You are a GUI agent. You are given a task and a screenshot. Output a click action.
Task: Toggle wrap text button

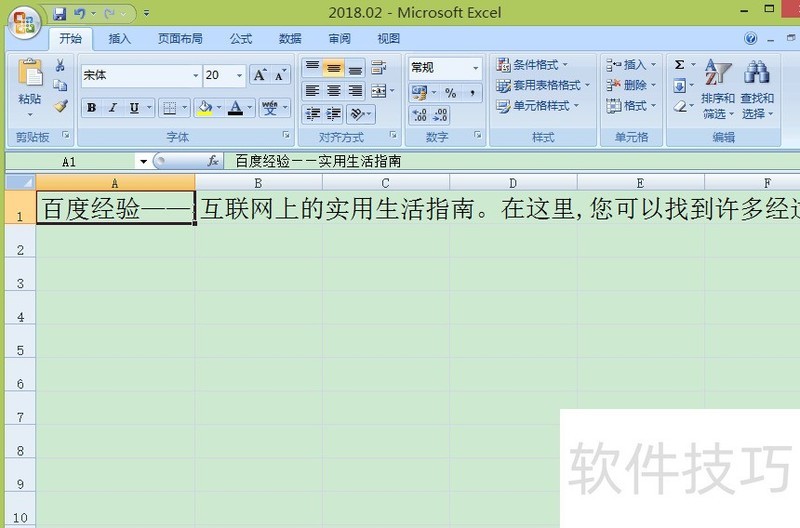[379, 67]
